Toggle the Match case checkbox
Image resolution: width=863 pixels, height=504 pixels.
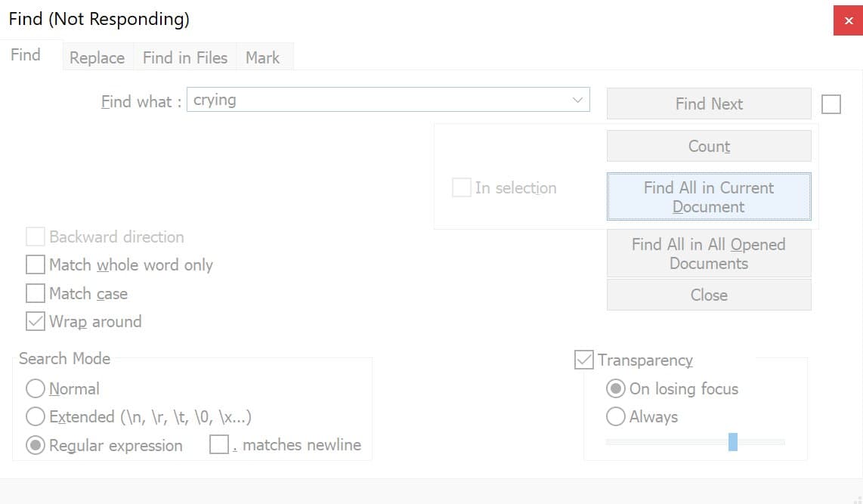(x=36, y=293)
